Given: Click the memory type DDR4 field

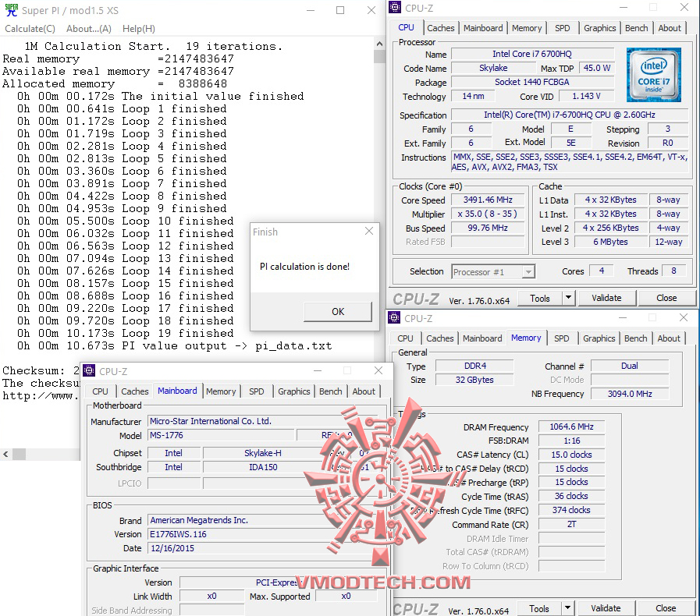Looking at the screenshot, I should click(475, 366).
